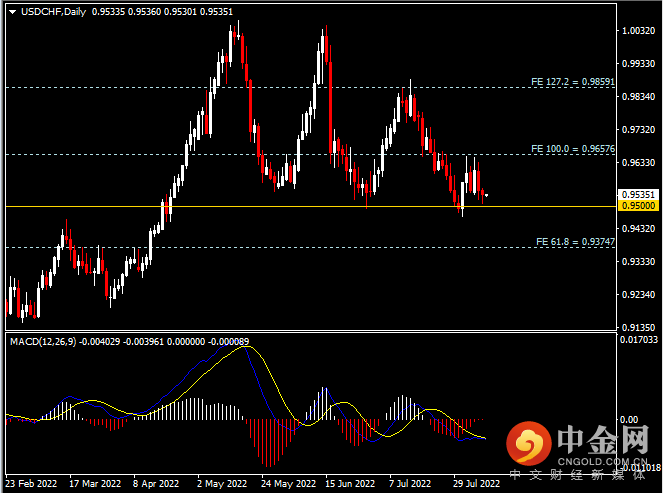Click the 0.92340 price axis label
The image size is (663, 493).
pos(638,294)
